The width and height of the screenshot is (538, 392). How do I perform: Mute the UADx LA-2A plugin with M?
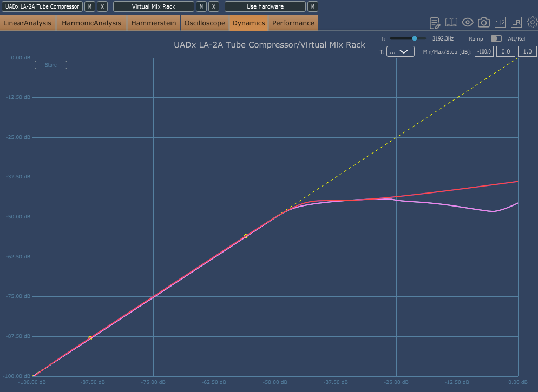pos(89,6)
